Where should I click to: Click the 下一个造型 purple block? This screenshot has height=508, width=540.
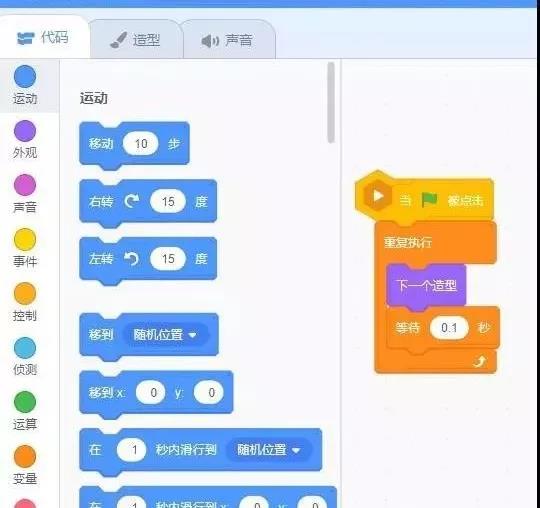[426, 286]
